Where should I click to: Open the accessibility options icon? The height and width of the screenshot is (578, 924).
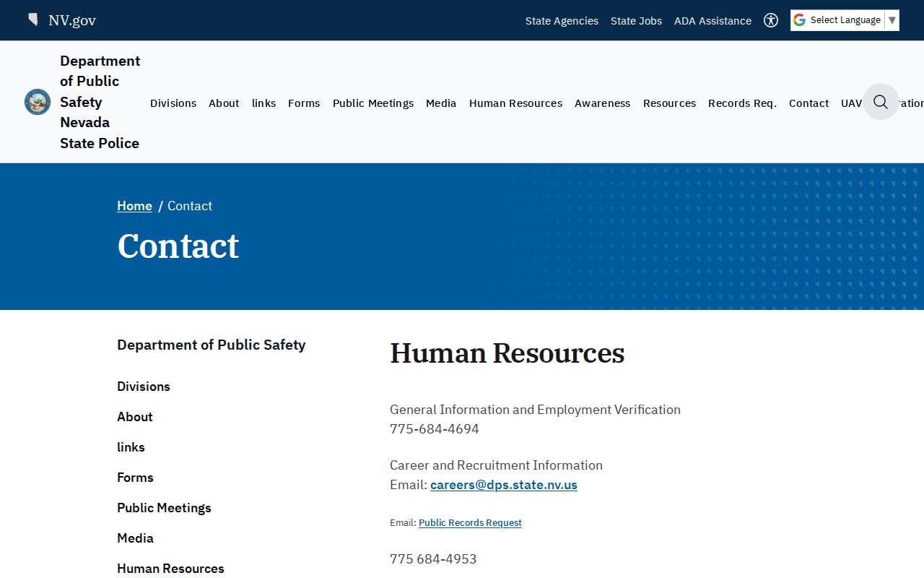pos(771,20)
